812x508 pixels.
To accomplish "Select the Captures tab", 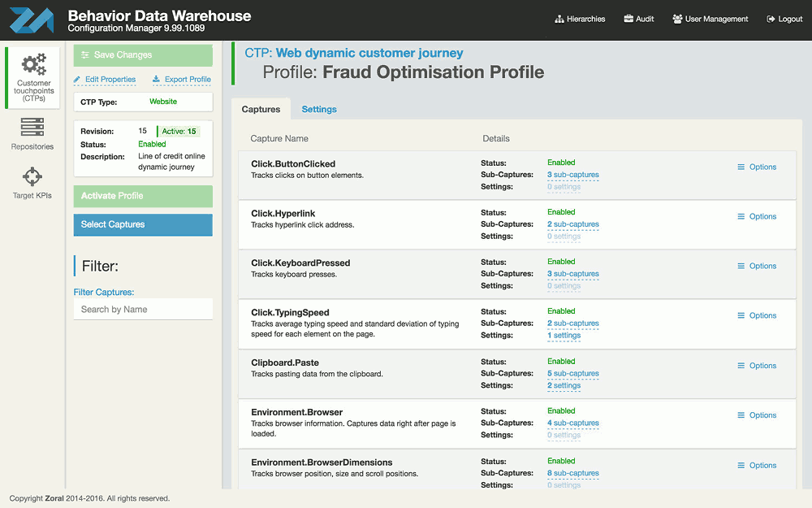I will click(x=261, y=109).
